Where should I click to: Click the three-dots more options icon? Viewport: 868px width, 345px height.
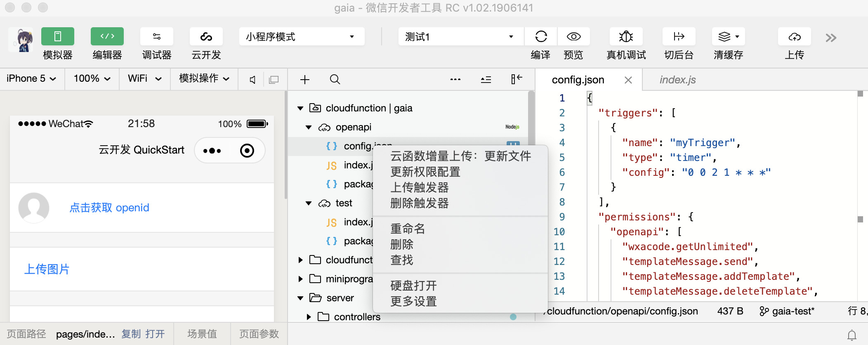455,79
